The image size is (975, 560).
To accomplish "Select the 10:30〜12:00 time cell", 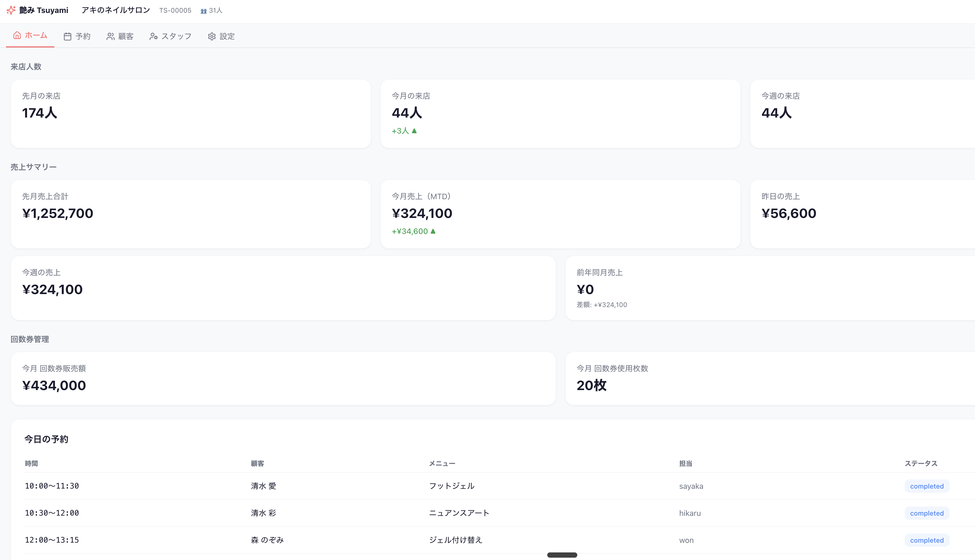I will 52,513.
